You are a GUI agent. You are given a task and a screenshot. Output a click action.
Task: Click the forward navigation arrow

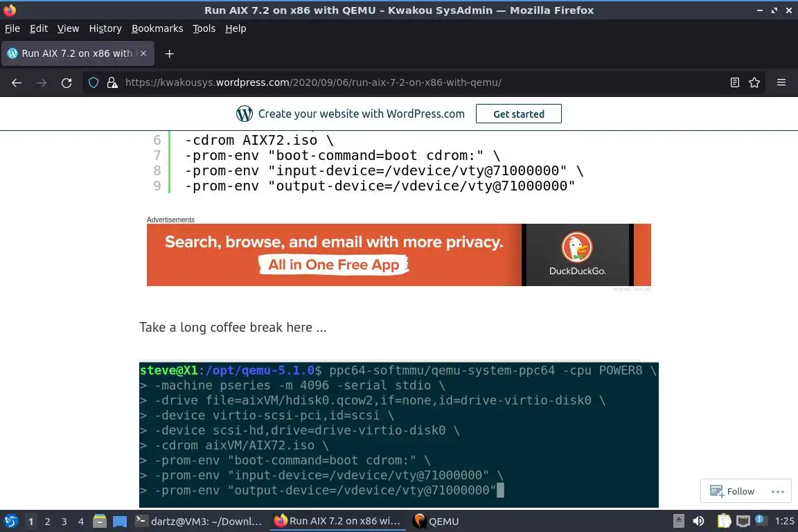[x=42, y=82]
